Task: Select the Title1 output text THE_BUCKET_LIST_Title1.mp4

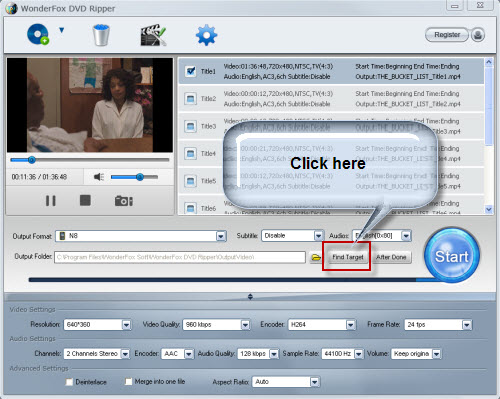Action: [418, 77]
